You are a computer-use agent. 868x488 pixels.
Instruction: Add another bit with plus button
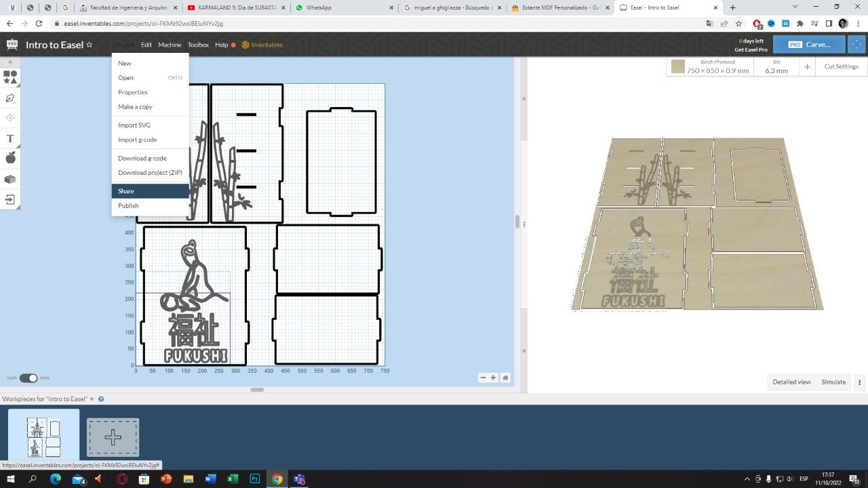click(807, 66)
